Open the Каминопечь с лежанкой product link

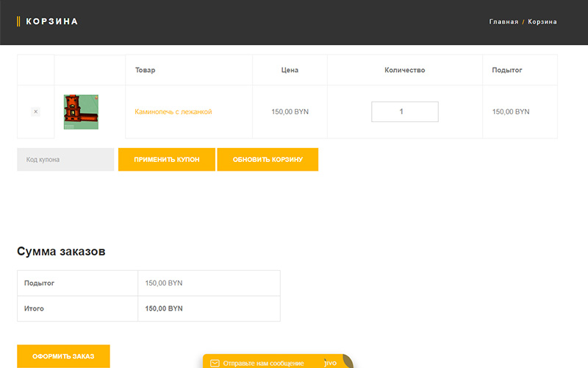(x=173, y=112)
